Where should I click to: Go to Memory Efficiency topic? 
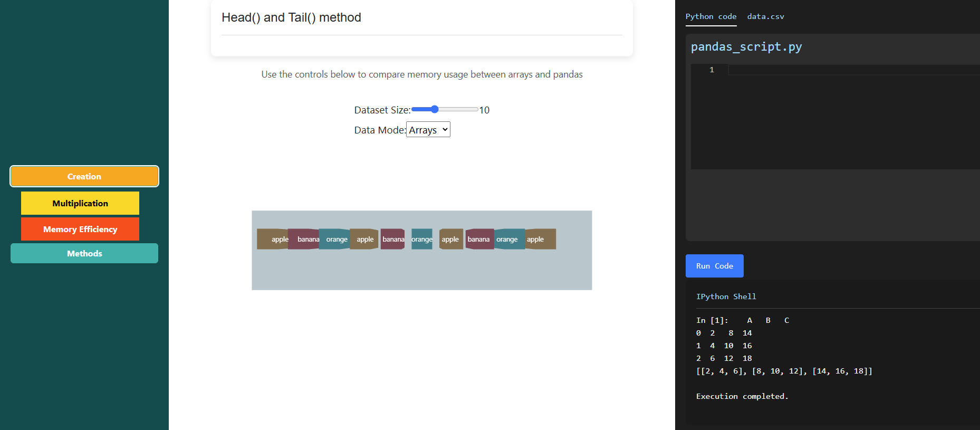click(x=80, y=229)
